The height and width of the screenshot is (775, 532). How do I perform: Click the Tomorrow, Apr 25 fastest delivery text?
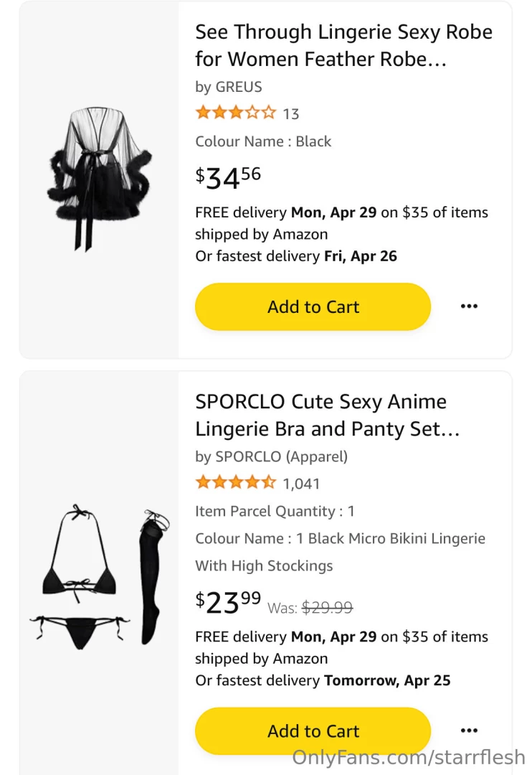pyautogui.click(x=388, y=680)
